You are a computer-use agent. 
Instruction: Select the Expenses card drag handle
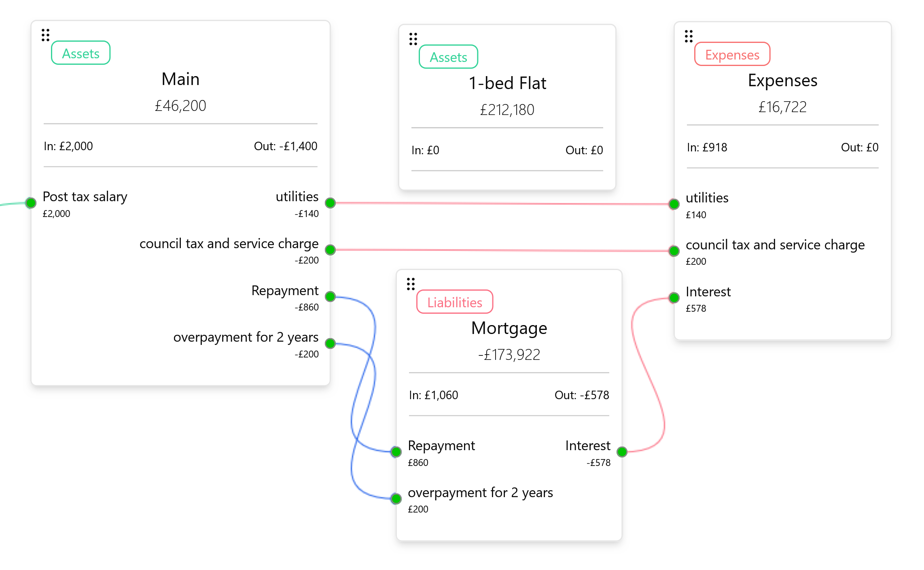coord(689,36)
